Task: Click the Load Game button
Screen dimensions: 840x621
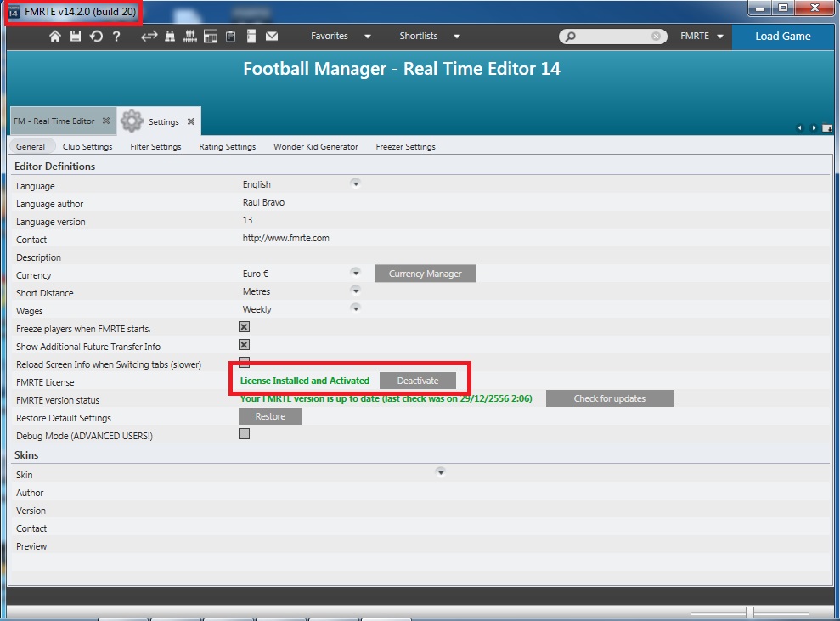Action: pyautogui.click(x=783, y=37)
